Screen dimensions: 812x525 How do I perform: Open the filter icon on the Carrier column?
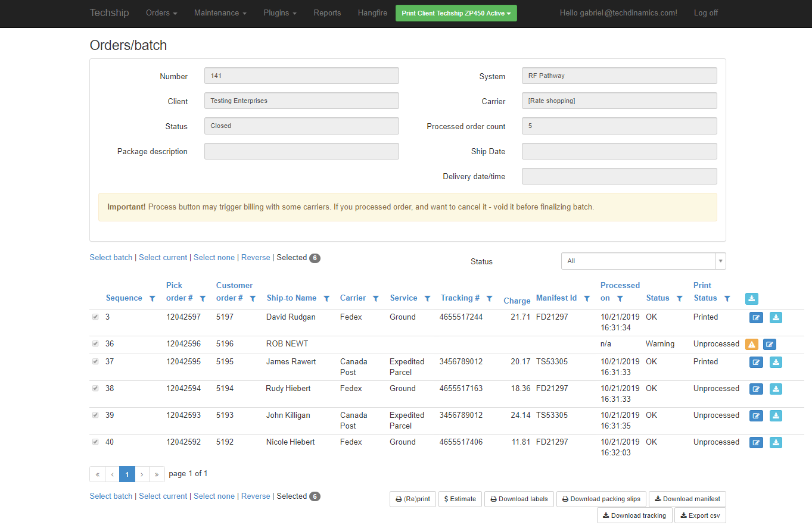[x=375, y=298]
